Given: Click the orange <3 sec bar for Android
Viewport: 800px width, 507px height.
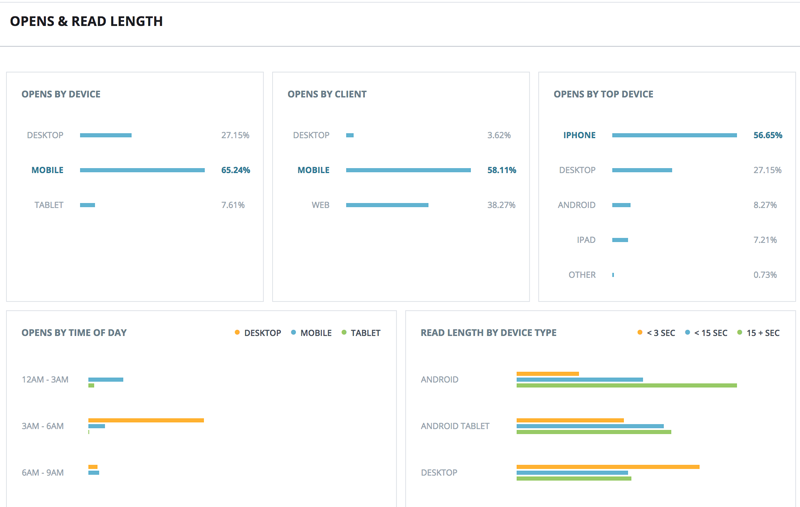Looking at the screenshot, I should (x=547, y=374).
